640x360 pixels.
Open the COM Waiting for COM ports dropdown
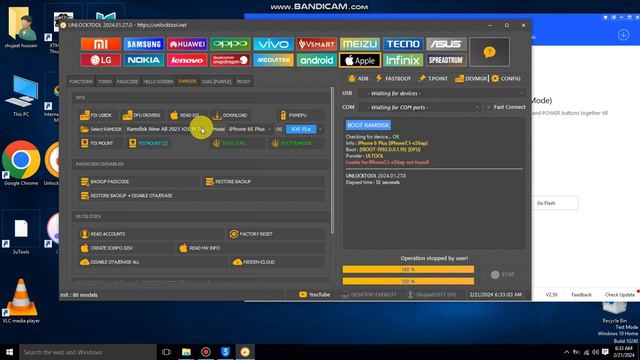420,107
